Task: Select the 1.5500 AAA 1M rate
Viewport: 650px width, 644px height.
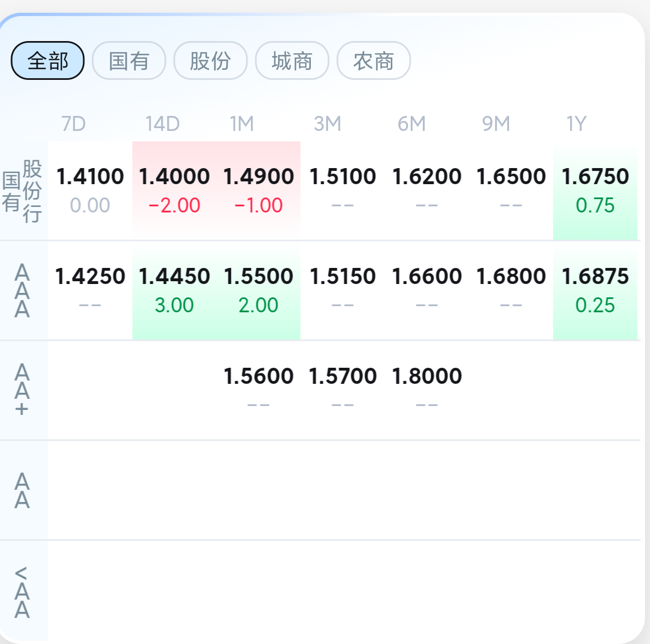Action: pos(259,276)
